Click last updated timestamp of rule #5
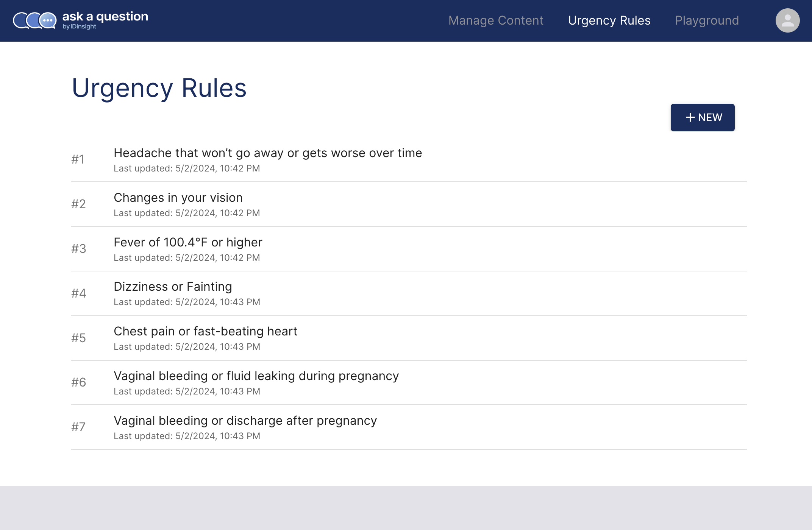The width and height of the screenshot is (812, 530). (x=187, y=347)
